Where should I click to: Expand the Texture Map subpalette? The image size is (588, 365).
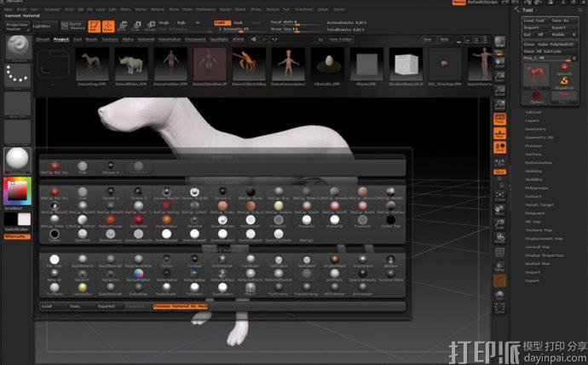click(539, 230)
